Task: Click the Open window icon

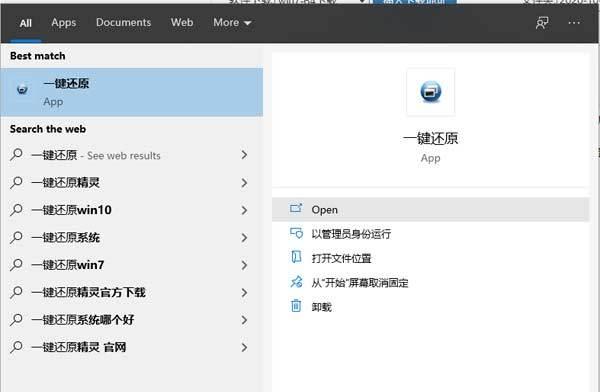Action: tap(296, 209)
